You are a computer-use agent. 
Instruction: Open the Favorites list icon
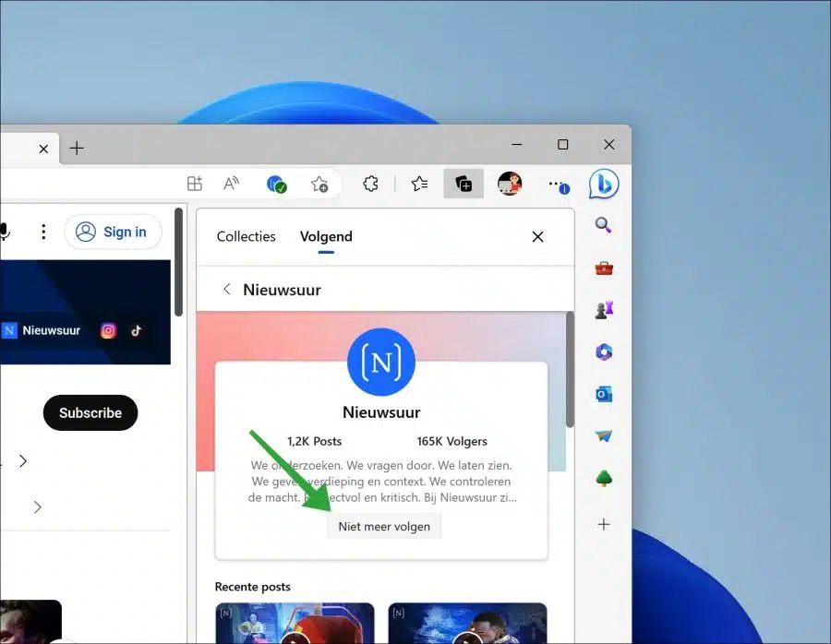coord(419,184)
